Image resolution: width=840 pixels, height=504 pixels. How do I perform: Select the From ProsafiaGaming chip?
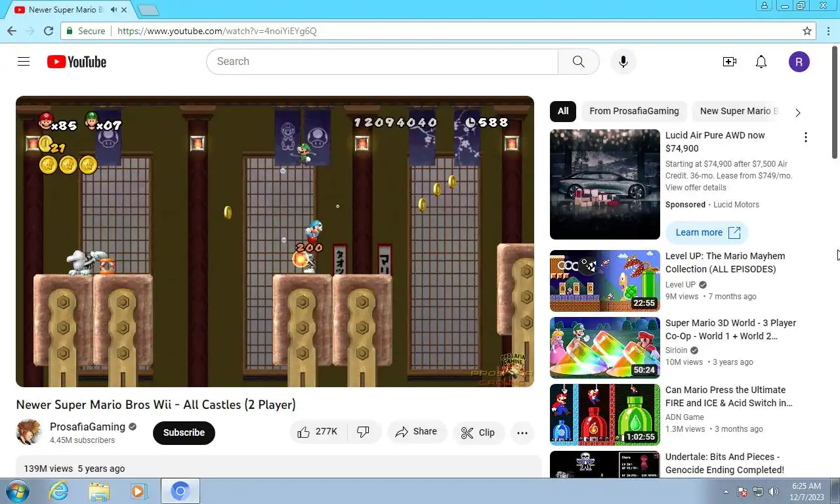click(634, 111)
